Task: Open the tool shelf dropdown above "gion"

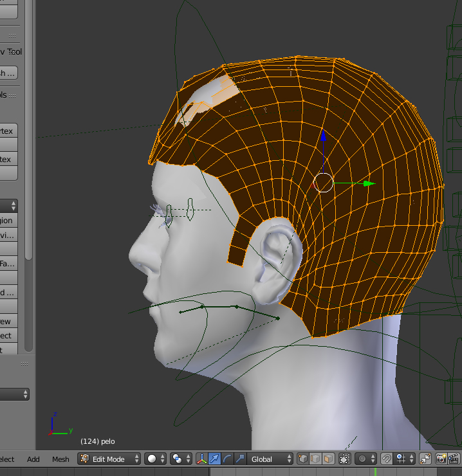Action: [8, 206]
